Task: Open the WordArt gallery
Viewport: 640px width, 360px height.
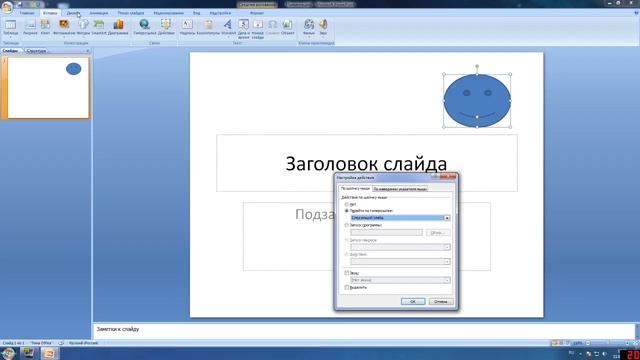Action: pos(229,27)
